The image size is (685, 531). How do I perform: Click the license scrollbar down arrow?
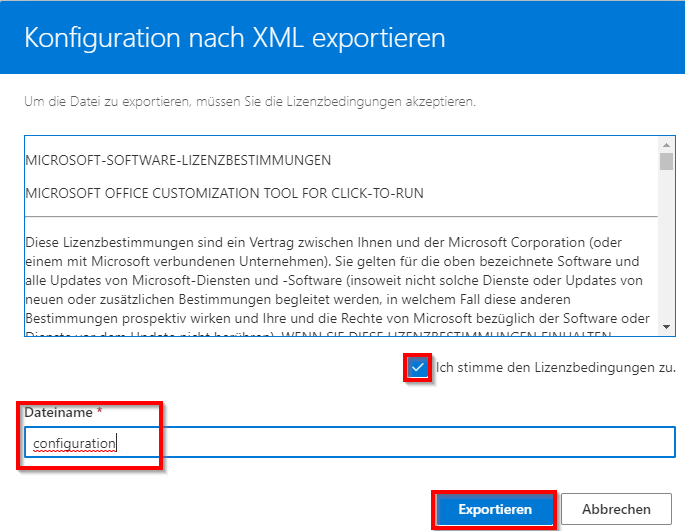point(666,325)
